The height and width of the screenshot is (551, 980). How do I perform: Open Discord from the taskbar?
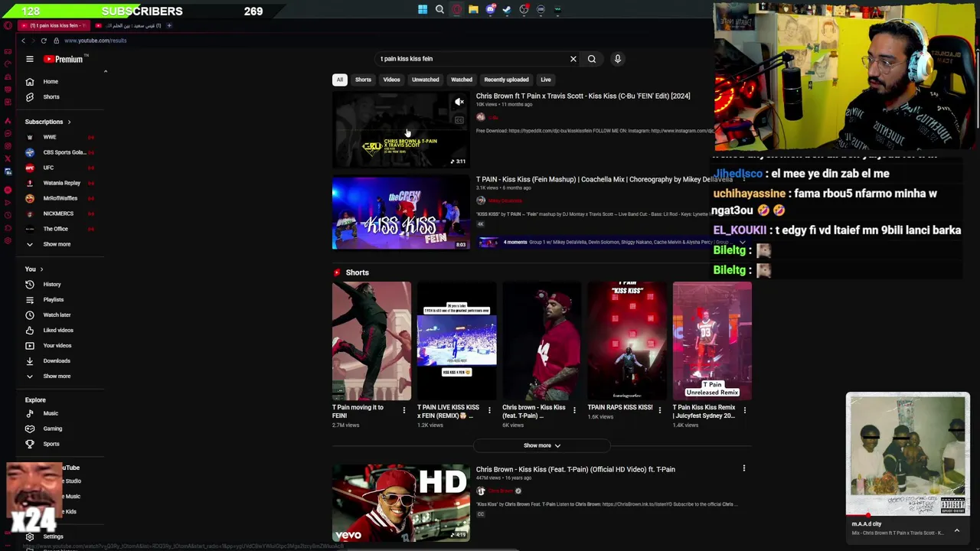(490, 10)
